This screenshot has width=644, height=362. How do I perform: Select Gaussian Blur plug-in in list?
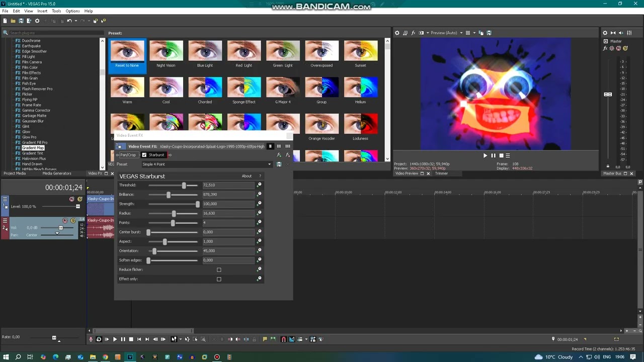click(x=33, y=121)
